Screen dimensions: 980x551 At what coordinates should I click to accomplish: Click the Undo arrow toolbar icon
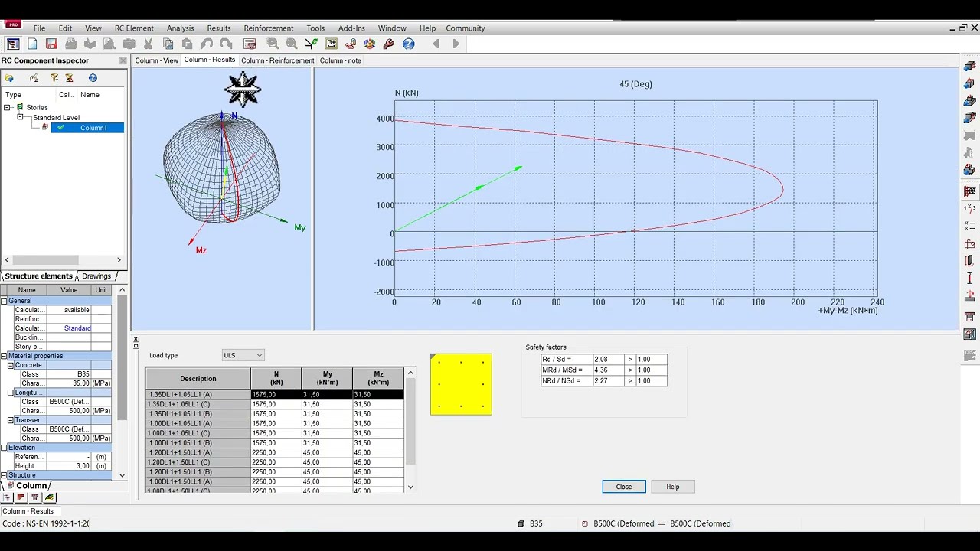pyautogui.click(x=207, y=44)
